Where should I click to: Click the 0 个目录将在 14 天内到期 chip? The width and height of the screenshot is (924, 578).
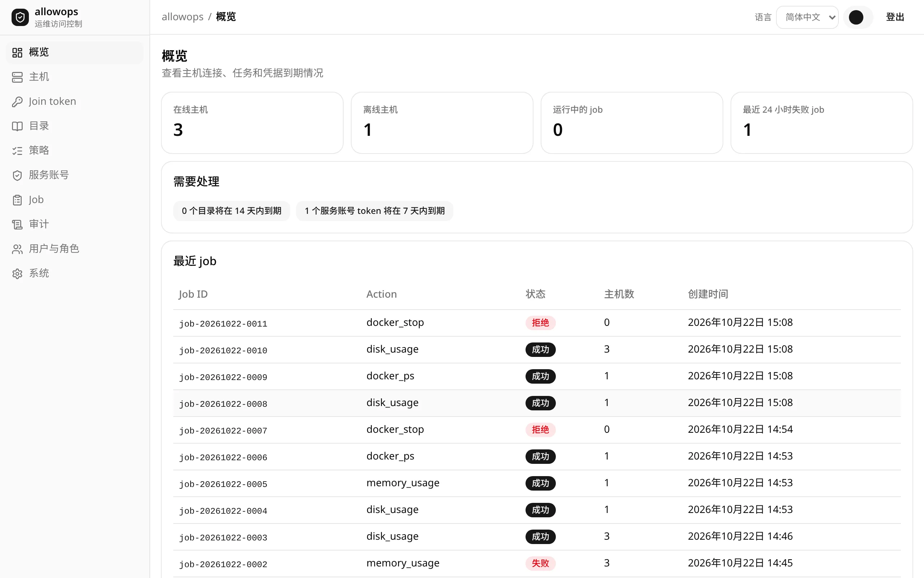tap(231, 211)
